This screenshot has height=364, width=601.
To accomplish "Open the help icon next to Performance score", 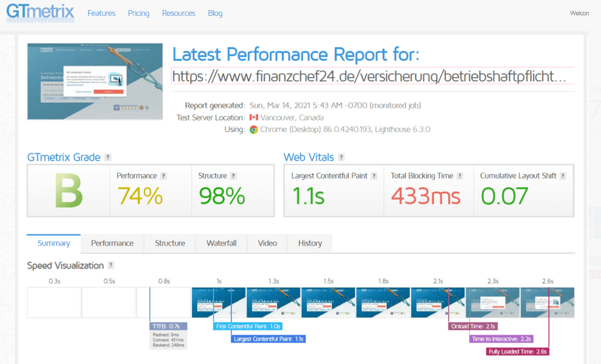I will click(164, 176).
